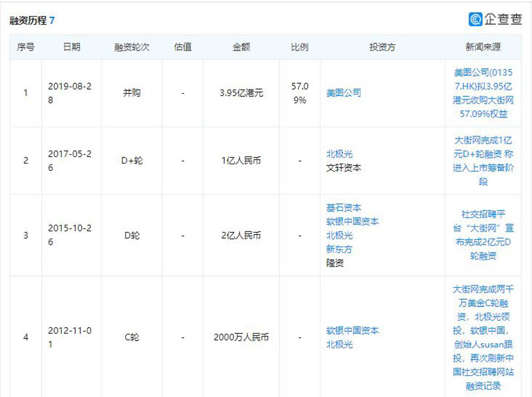Click 北极光 in the D轮 row
The height and width of the screenshot is (397, 532).
(x=339, y=235)
